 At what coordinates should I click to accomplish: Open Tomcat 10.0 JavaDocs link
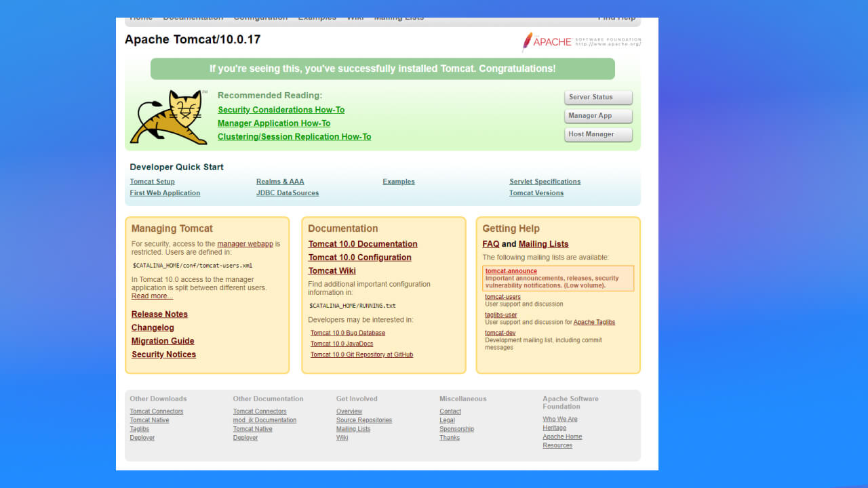(x=342, y=344)
